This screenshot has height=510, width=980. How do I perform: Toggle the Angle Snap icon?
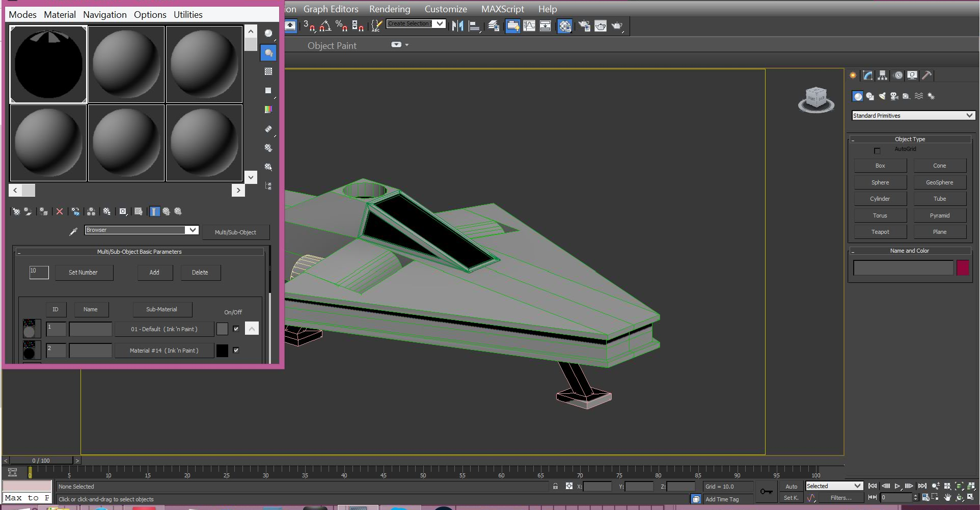(x=325, y=25)
